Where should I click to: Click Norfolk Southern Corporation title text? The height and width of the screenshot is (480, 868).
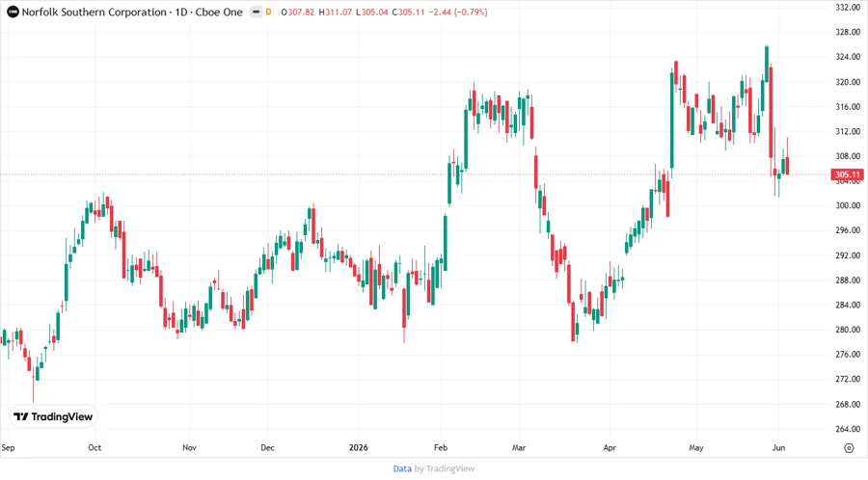(x=95, y=13)
